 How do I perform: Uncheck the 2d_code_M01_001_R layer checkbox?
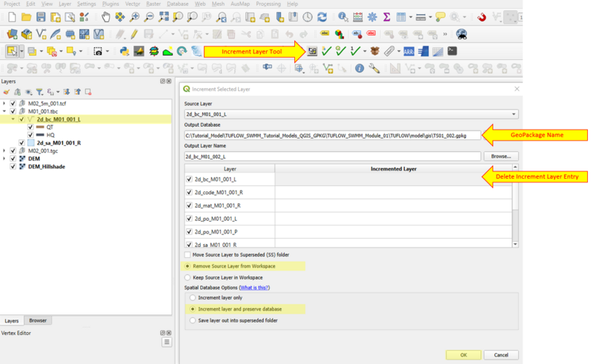click(190, 193)
